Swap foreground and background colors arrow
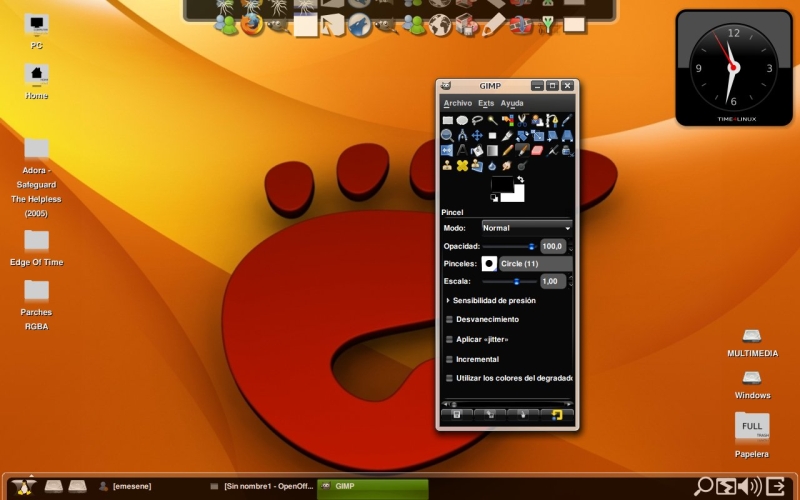Image resolution: width=800 pixels, height=500 pixels. tap(520, 179)
